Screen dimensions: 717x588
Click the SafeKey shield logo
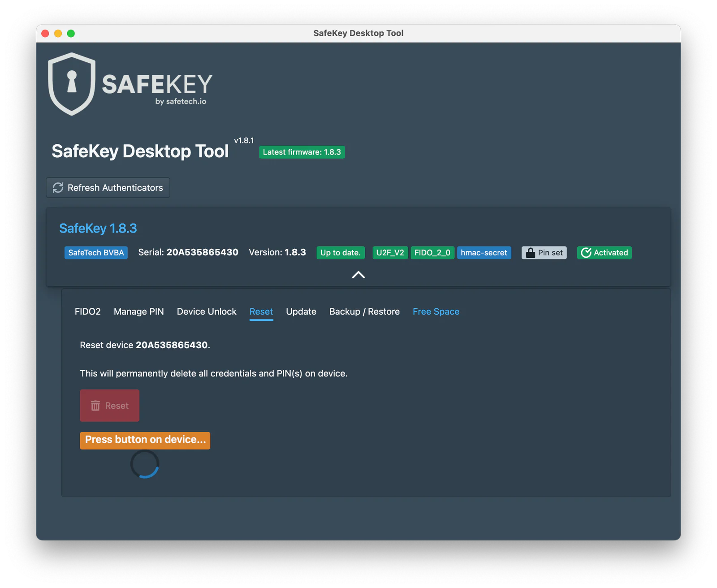72,84
